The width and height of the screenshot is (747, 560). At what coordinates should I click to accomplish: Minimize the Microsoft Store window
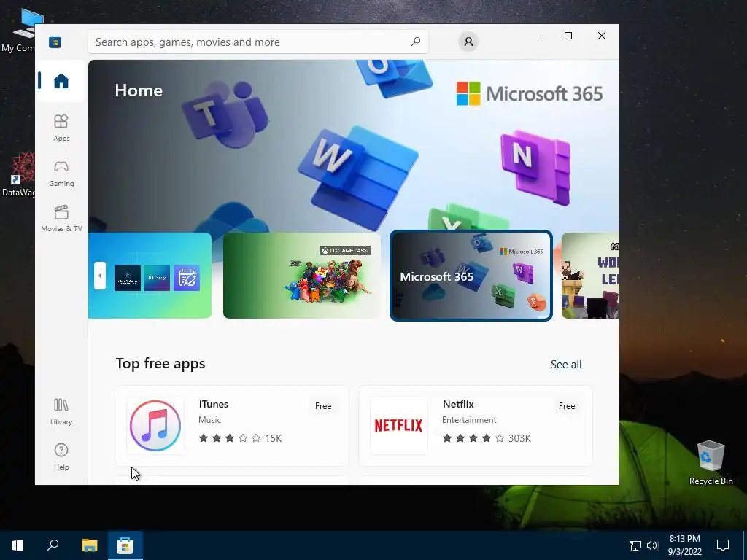click(535, 36)
